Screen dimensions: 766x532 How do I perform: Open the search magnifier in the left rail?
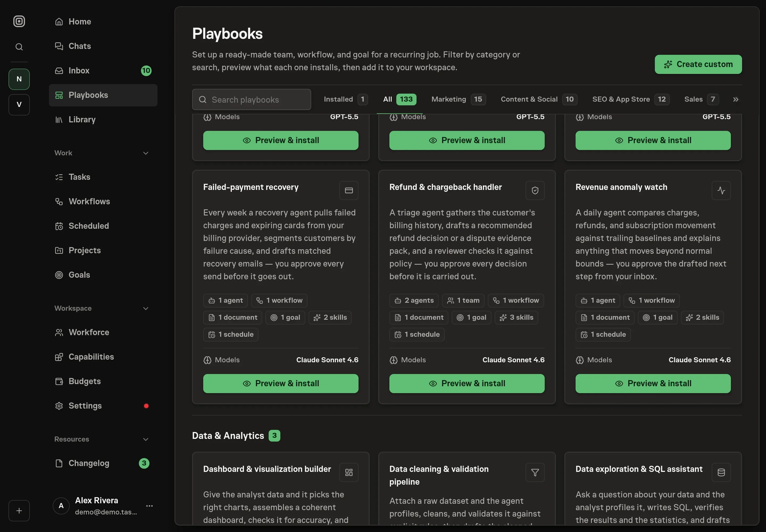19,47
